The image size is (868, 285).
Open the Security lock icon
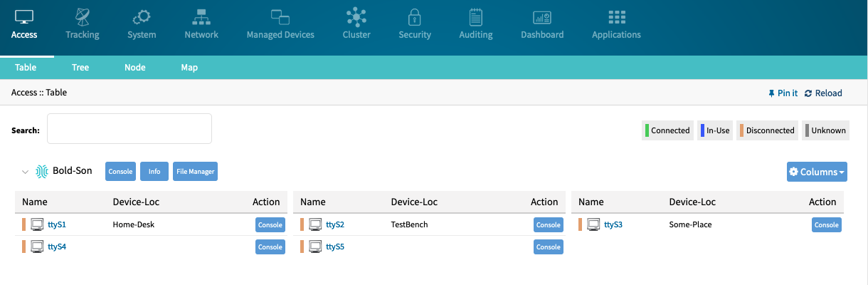415,16
